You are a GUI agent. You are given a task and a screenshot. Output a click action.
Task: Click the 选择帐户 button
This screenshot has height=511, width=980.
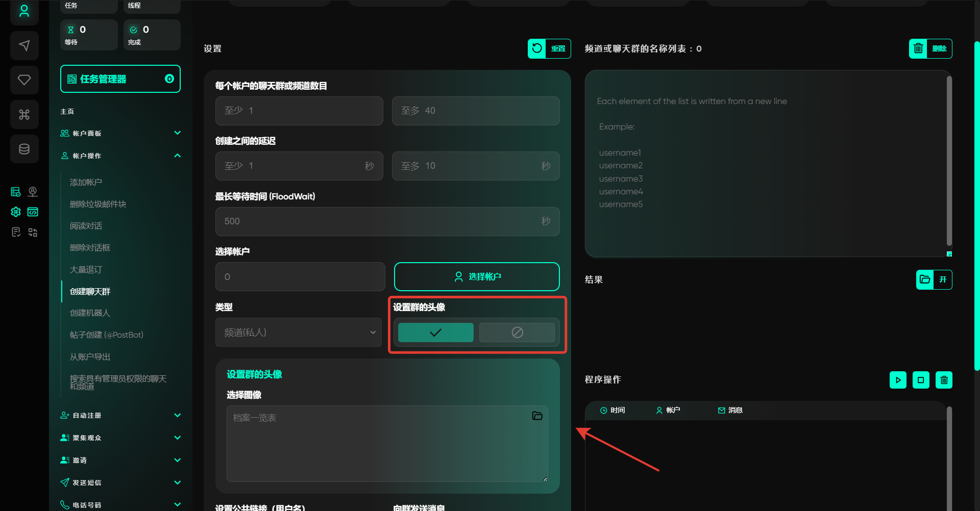(477, 276)
